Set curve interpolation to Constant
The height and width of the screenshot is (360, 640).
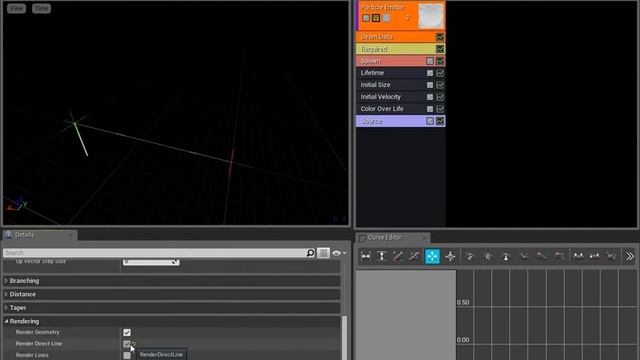(x=560, y=256)
